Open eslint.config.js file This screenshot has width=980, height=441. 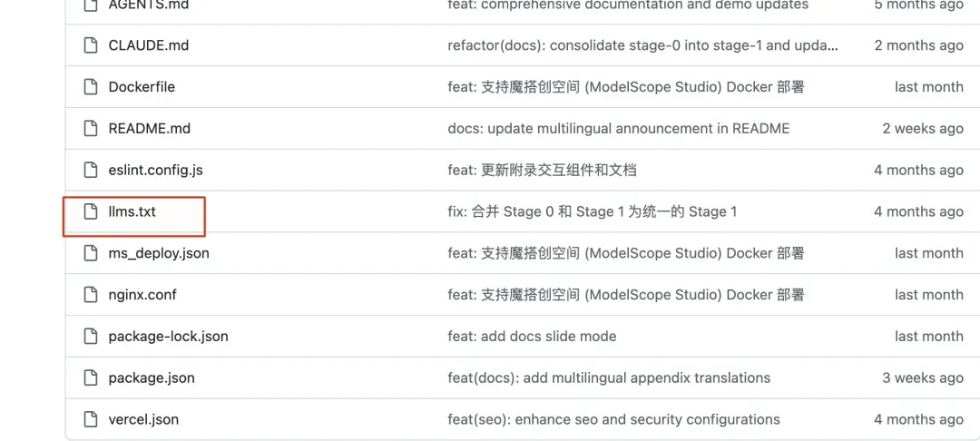tap(156, 170)
